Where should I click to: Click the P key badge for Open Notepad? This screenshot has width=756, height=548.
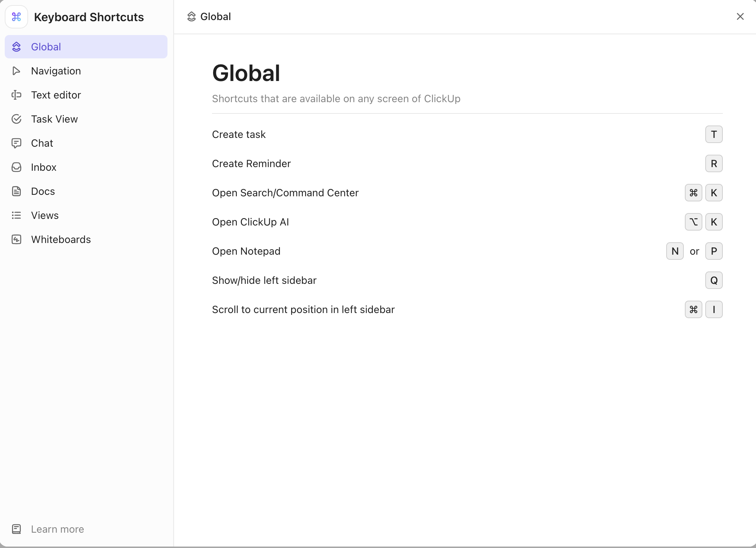coord(714,251)
